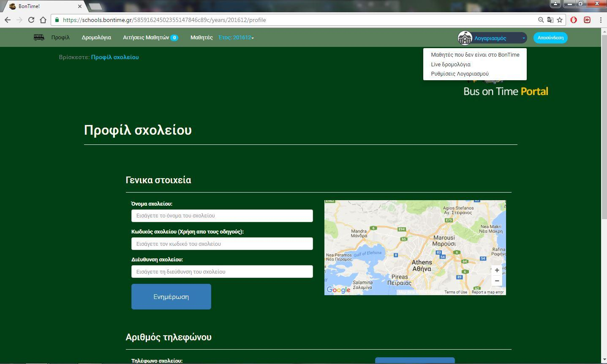Click the Αποσύνδεση logout button

(550, 38)
